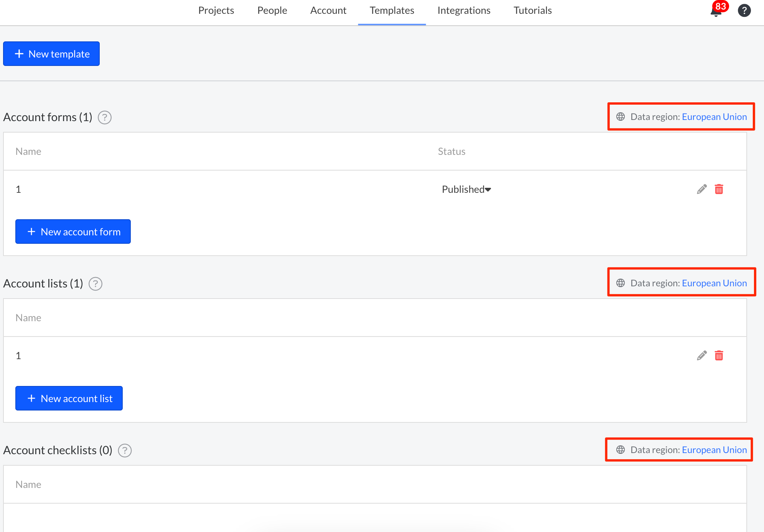Viewport: 764px width, 532px height.
Task: Open the notifications bell with 83 badge
Action: (x=716, y=11)
